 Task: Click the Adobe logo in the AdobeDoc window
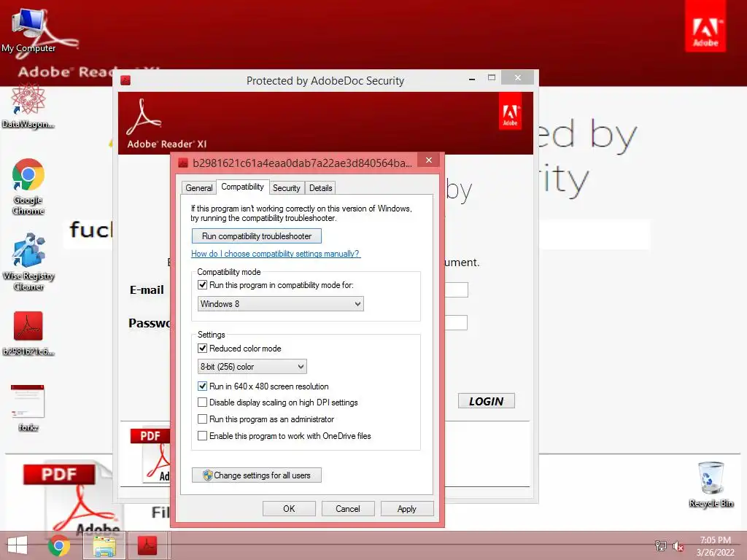coord(510,111)
